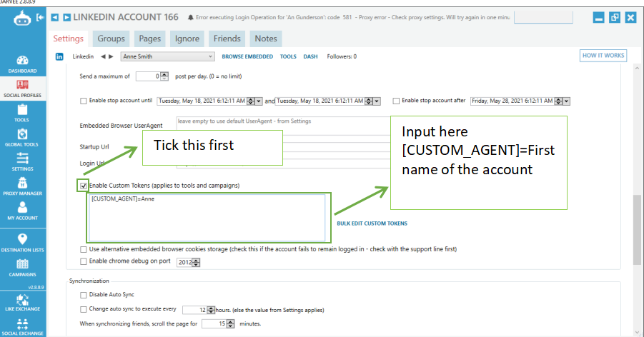Go to previous account with the back arrow icon
644x337 pixels.
click(x=54, y=17)
